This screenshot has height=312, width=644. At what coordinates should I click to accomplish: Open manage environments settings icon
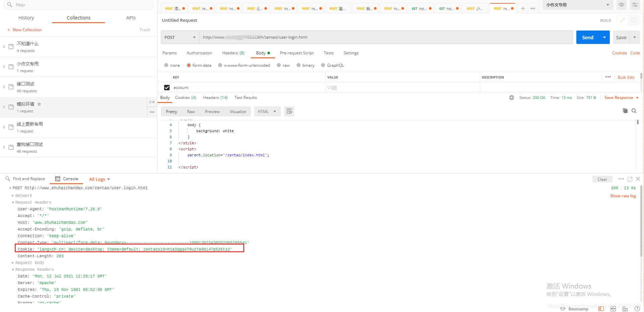coord(635,5)
